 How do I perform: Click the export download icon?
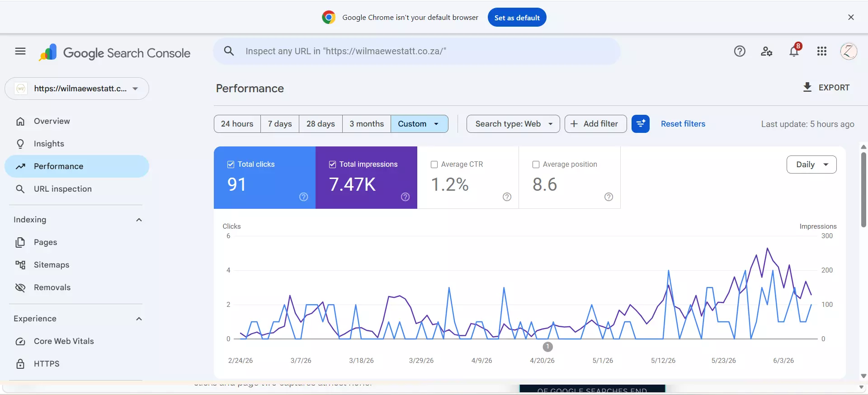(x=807, y=87)
